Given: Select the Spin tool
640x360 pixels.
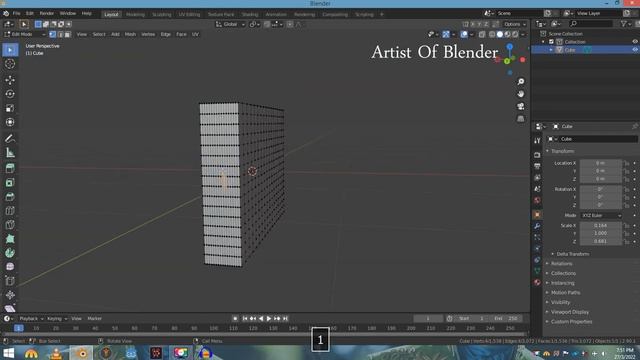Looking at the screenshot, I should click(x=10, y=253).
